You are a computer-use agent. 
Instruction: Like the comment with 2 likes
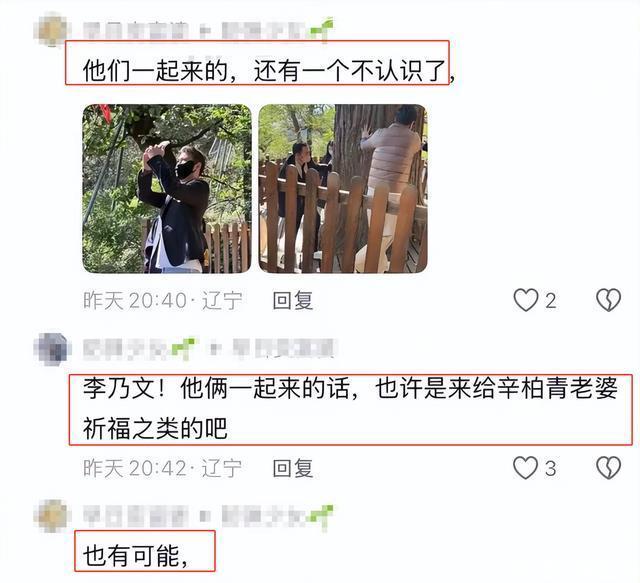[526, 300]
